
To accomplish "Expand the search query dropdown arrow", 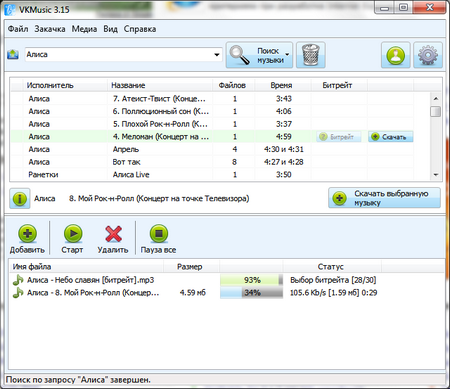I will coord(217,54).
